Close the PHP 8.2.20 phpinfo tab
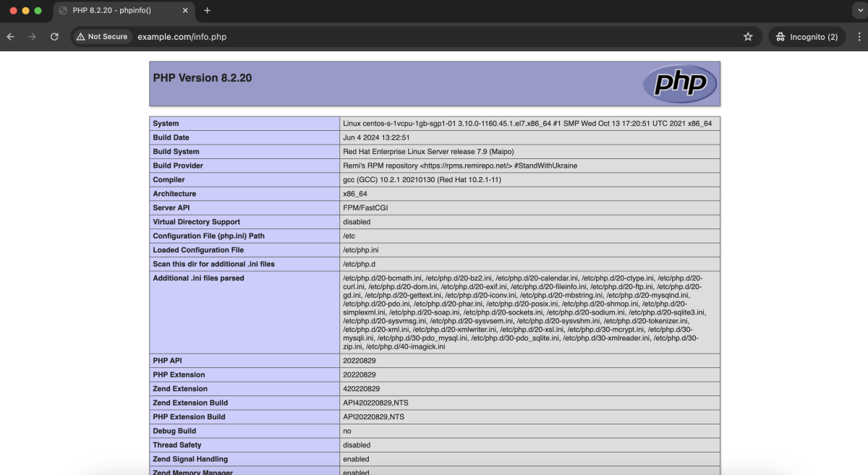The width and height of the screenshot is (868, 475). [185, 11]
